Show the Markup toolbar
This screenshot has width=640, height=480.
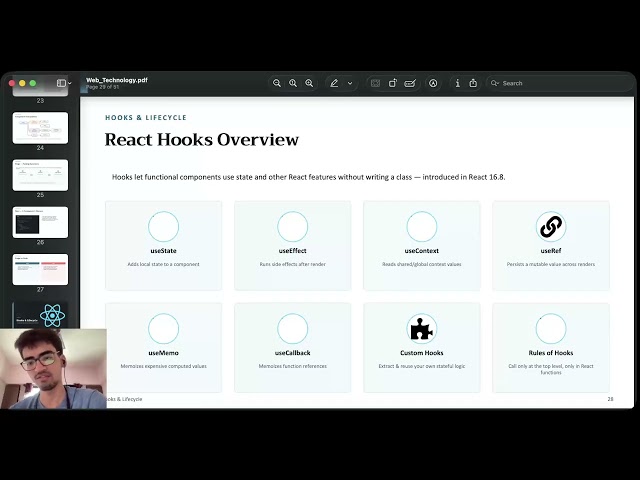pos(433,83)
